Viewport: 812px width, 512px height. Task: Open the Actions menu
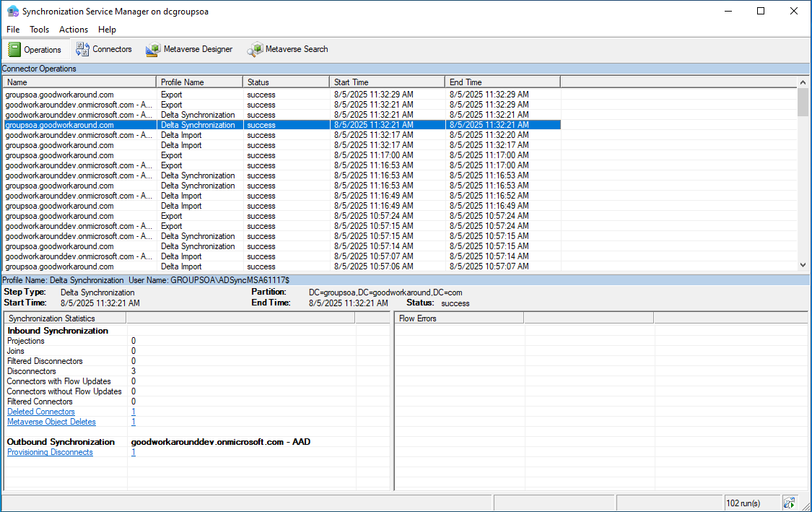point(74,30)
